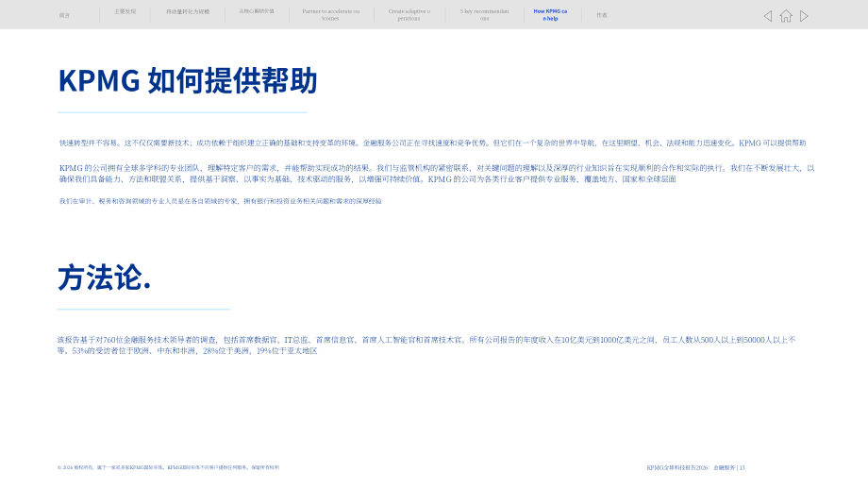Click the heading KPMG 如何提供帮助
The image size is (868, 489).
[188, 81]
